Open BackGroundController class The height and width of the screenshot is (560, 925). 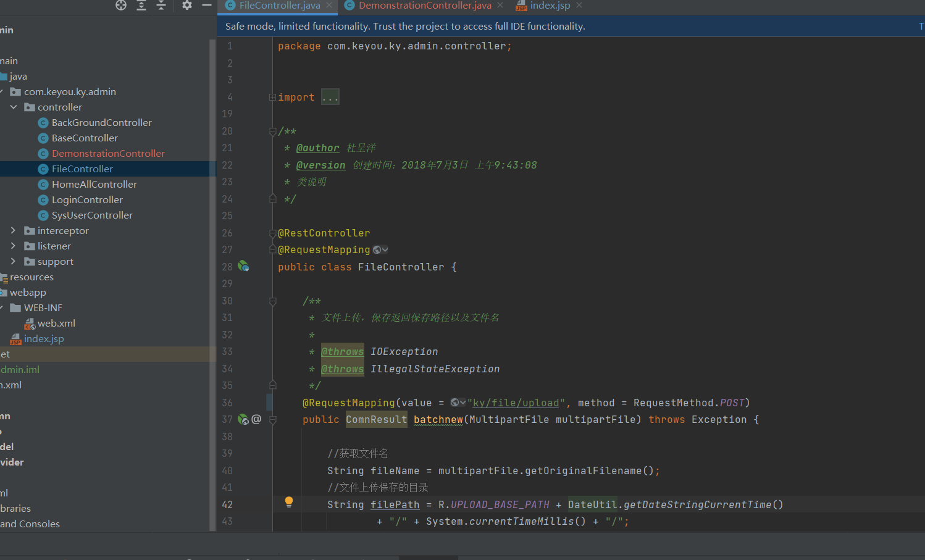pos(101,122)
